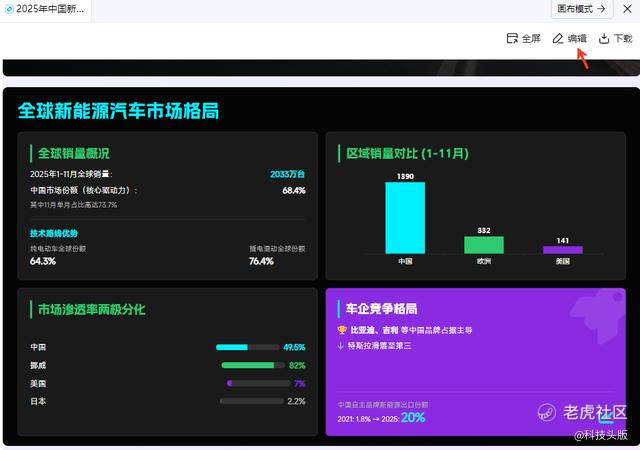640x450 pixels.
Task: Click the 76.4% plug-in hybrid share value
Action: click(x=261, y=261)
